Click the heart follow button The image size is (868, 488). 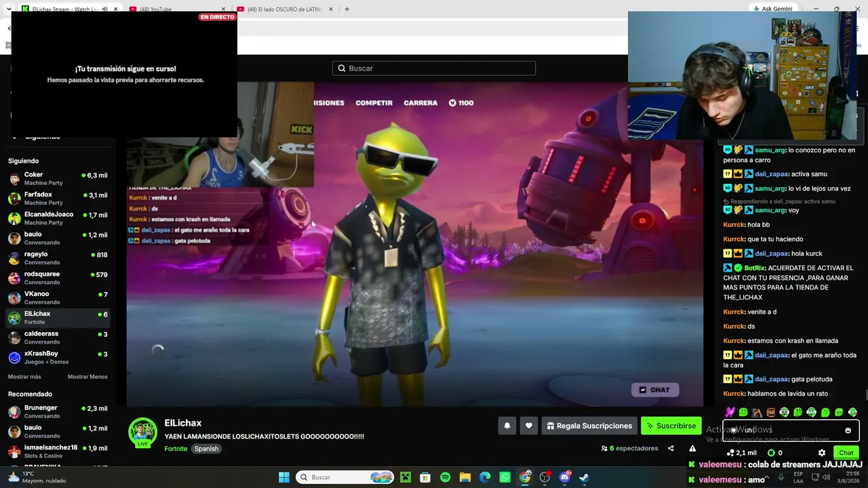click(529, 426)
